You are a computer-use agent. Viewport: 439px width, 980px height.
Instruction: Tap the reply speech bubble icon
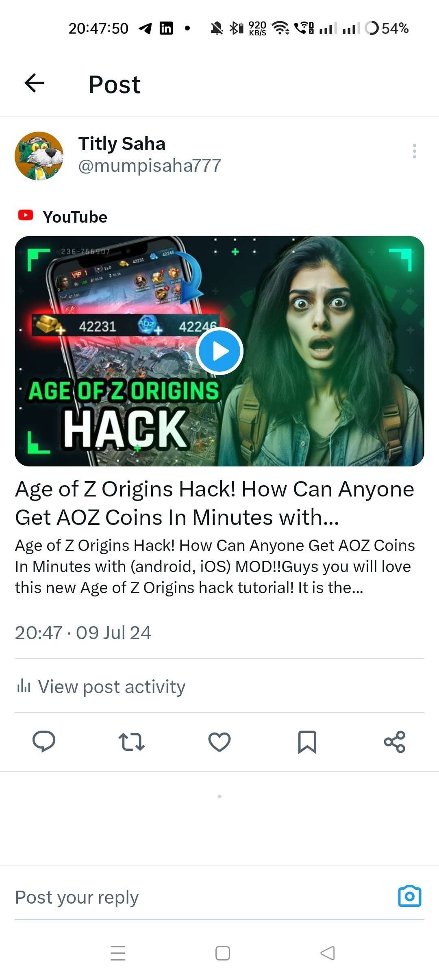pos(44,742)
